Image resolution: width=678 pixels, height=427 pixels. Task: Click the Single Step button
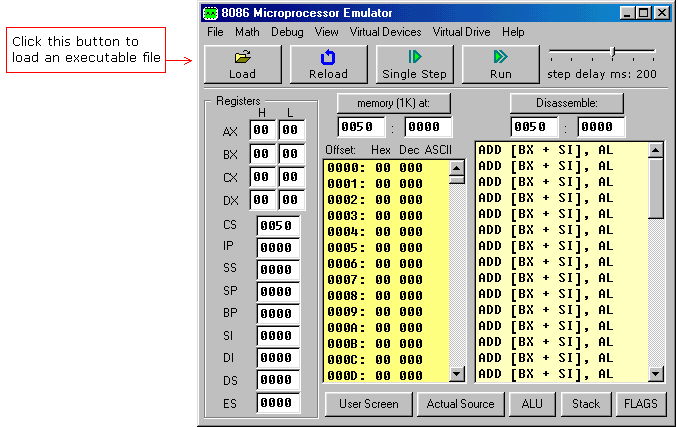point(414,64)
